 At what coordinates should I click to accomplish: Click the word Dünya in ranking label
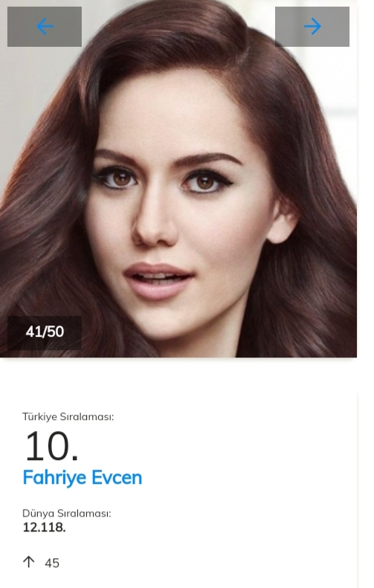click(38, 514)
